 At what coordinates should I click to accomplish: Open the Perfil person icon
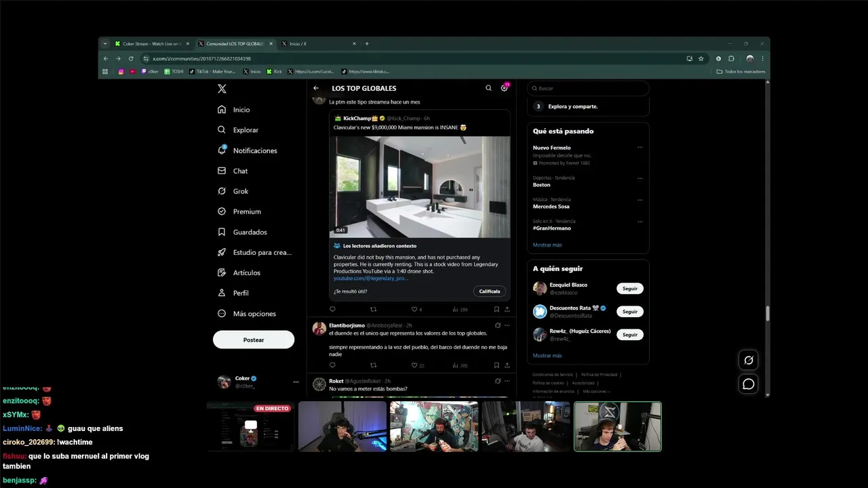pos(222,293)
